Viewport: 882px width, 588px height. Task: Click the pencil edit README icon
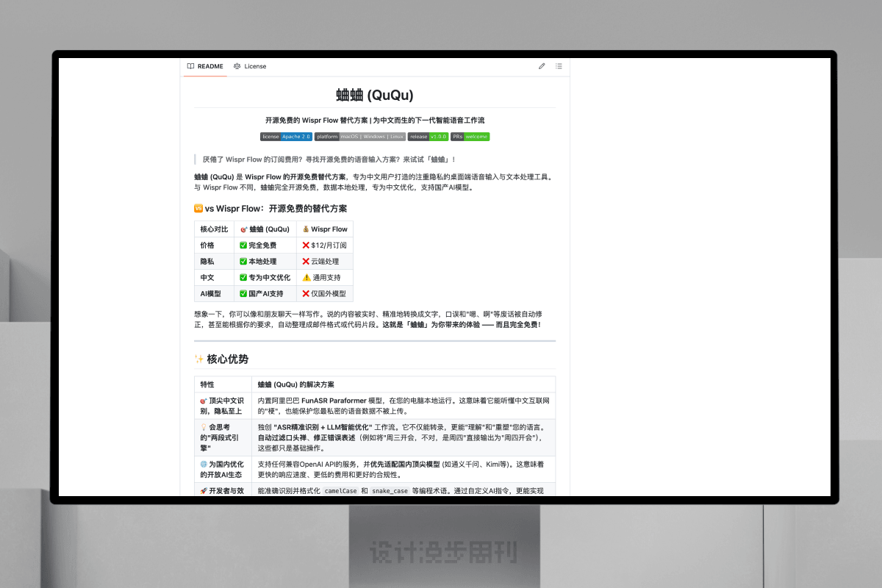tap(542, 66)
